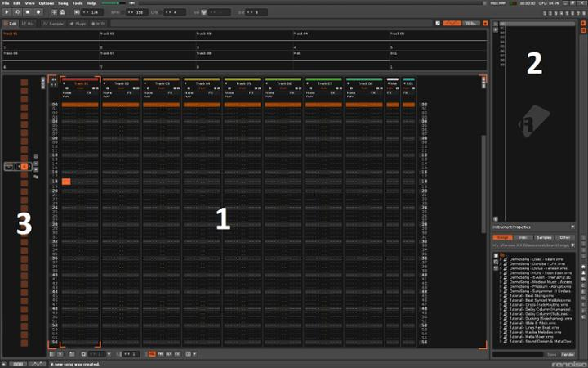This screenshot has height=368, width=588.
Task: Click Track 01 color bar
Action: tap(80, 79)
